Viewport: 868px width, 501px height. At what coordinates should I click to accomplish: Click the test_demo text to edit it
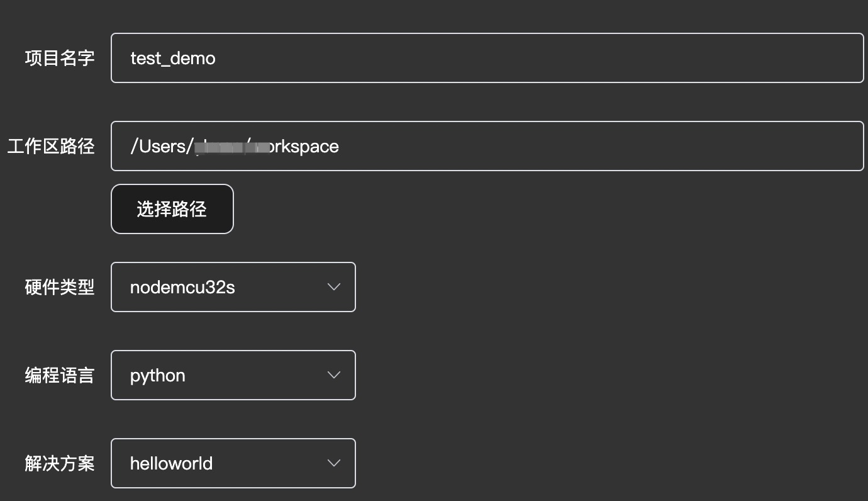point(172,58)
